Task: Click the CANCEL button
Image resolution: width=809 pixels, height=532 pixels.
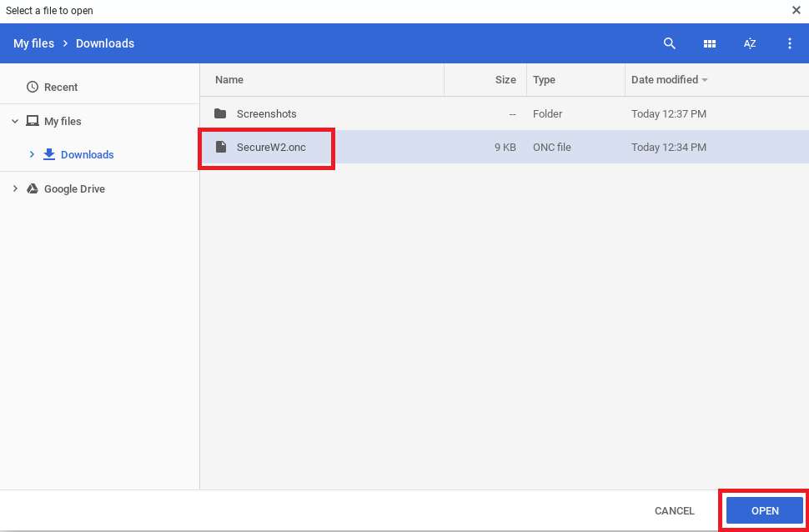Action: pyautogui.click(x=675, y=511)
